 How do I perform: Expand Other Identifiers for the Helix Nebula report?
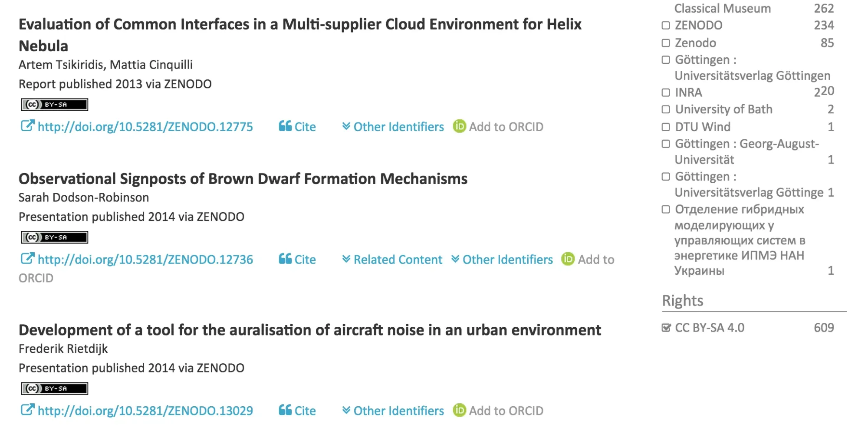(393, 127)
